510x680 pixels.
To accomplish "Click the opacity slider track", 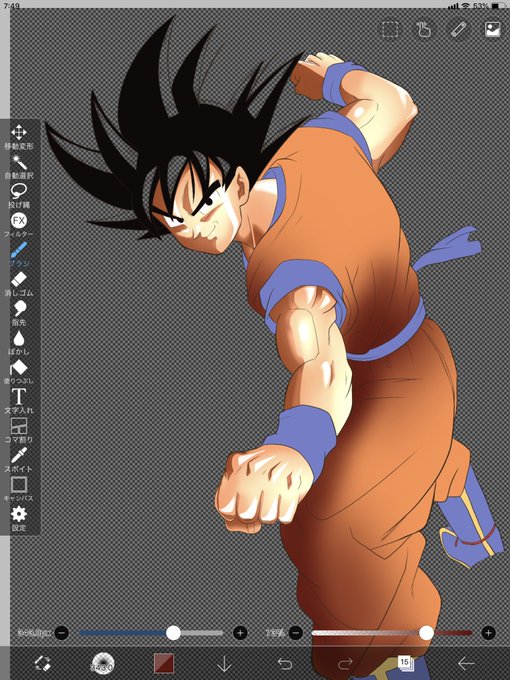I will (x=392, y=633).
